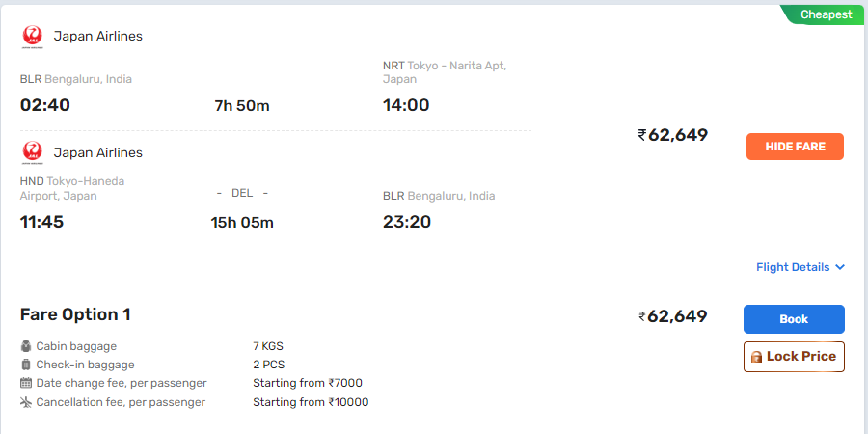This screenshot has width=868, height=434.
Task: Click the 23:20 return arrival time
Action: coord(407,222)
